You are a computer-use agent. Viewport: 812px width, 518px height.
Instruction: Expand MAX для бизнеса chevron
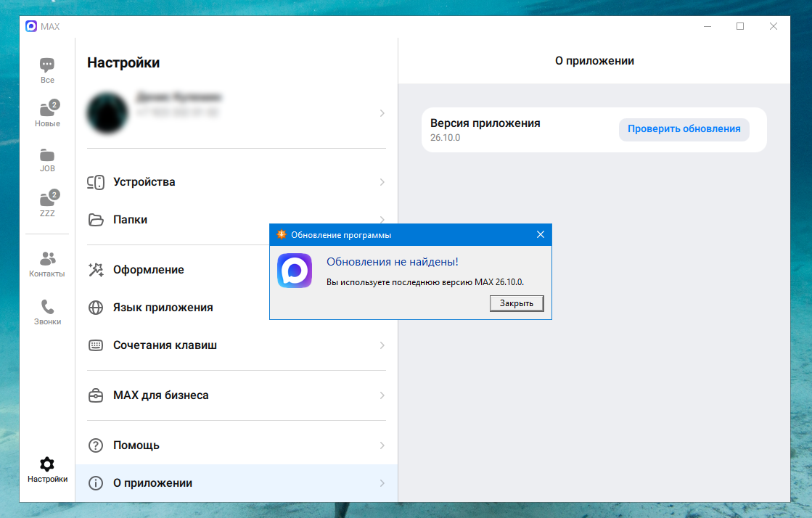click(382, 395)
